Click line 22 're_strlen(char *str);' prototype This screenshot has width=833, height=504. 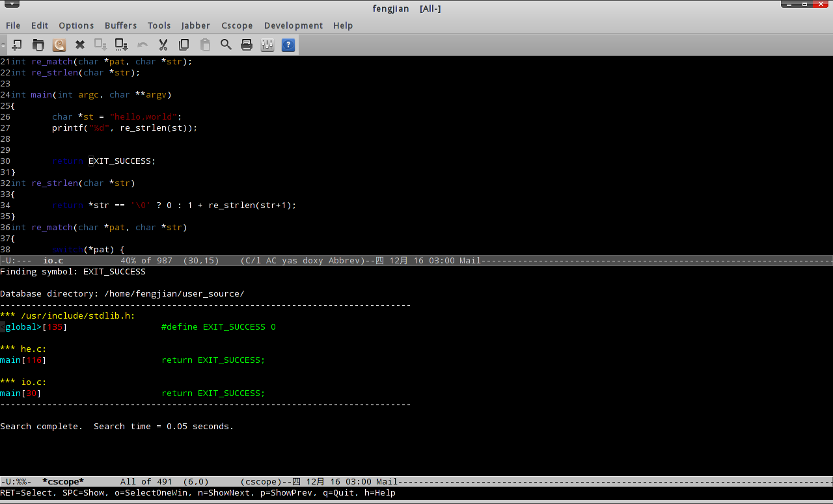click(x=75, y=72)
